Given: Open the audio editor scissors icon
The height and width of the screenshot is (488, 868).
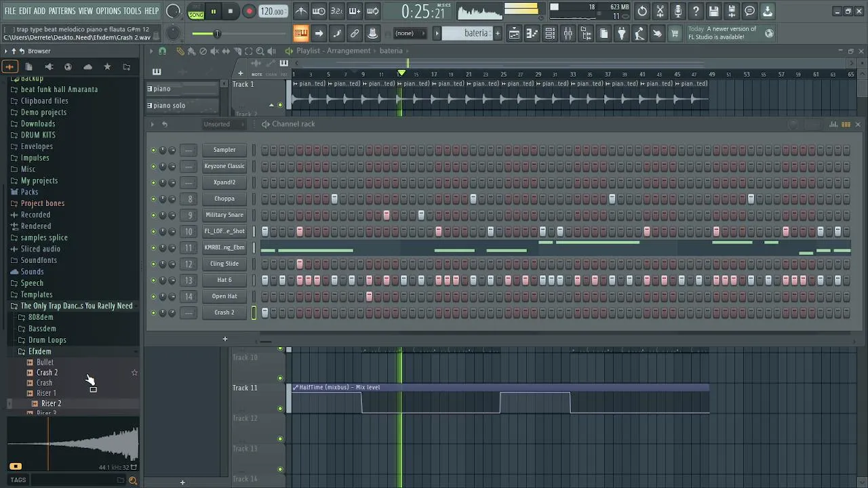Looking at the screenshot, I should 660,11.
